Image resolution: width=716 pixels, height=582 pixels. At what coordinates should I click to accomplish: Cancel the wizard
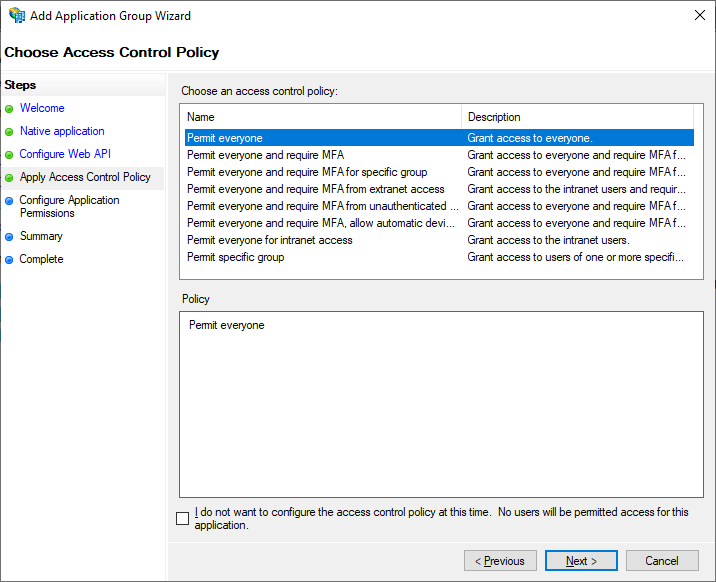click(662, 561)
